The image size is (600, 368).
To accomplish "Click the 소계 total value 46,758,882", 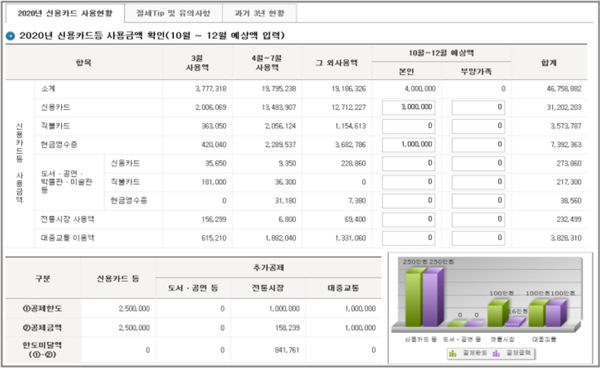I will tap(564, 89).
